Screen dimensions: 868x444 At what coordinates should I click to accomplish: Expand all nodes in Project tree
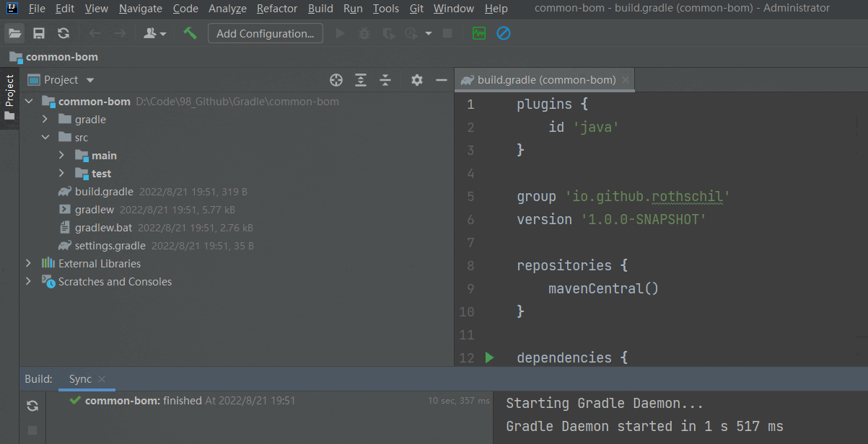[361, 80]
